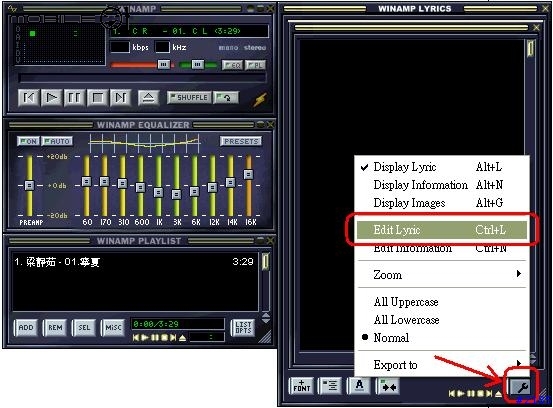Click the song seek bar

(142, 78)
